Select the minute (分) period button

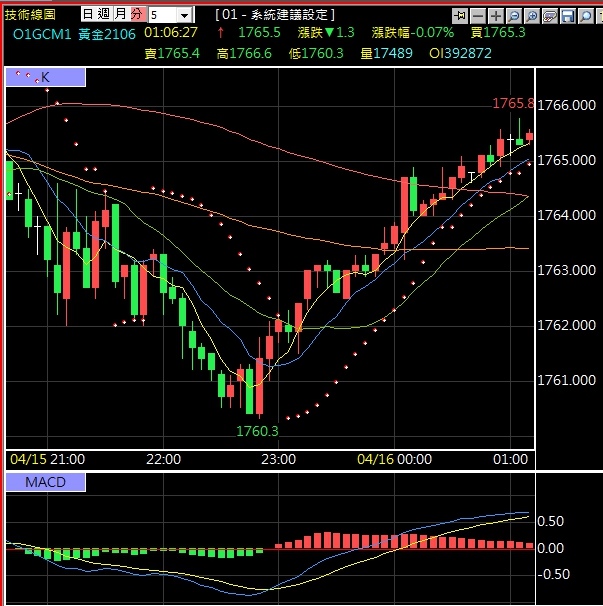click(x=137, y=14)
